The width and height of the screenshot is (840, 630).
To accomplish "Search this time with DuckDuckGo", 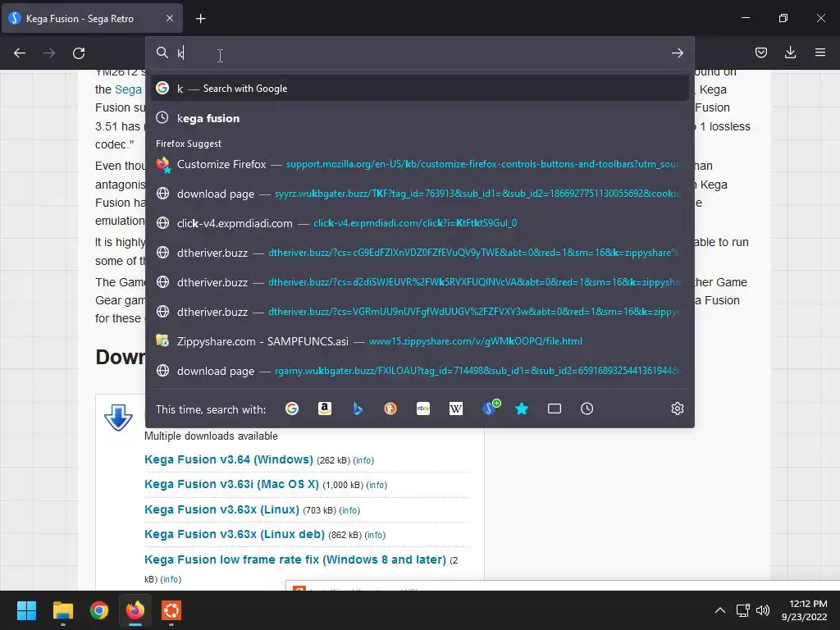I will click(390, 409).
